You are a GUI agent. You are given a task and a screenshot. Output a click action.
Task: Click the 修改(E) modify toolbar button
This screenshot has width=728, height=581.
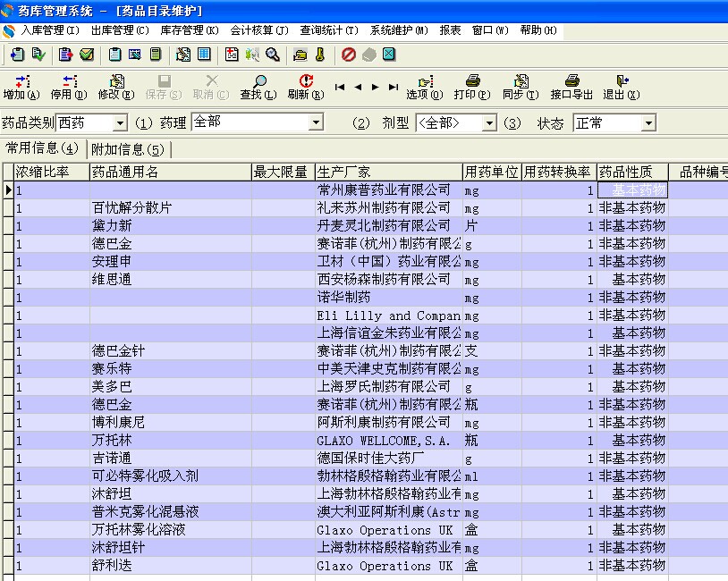point(116,88)
